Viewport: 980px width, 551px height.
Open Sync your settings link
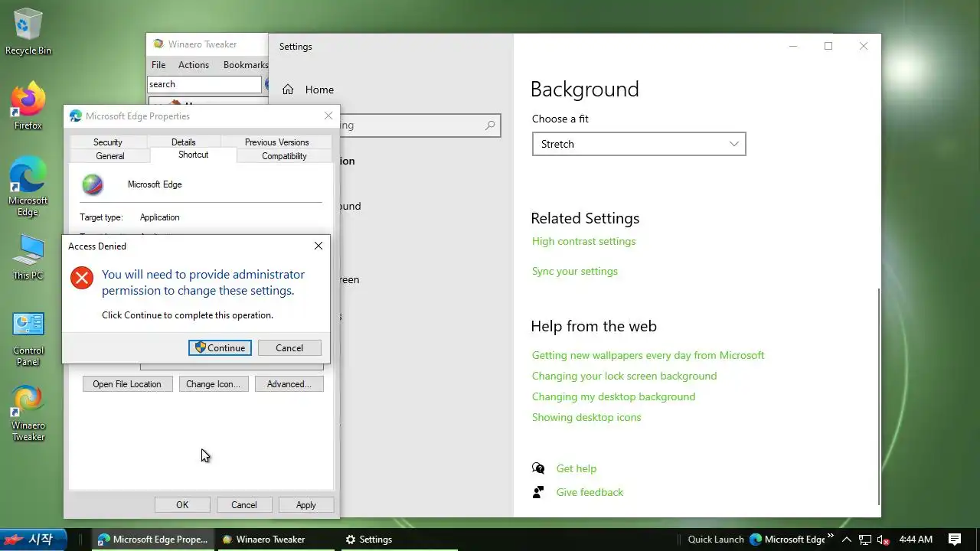(x=575, y=271)
